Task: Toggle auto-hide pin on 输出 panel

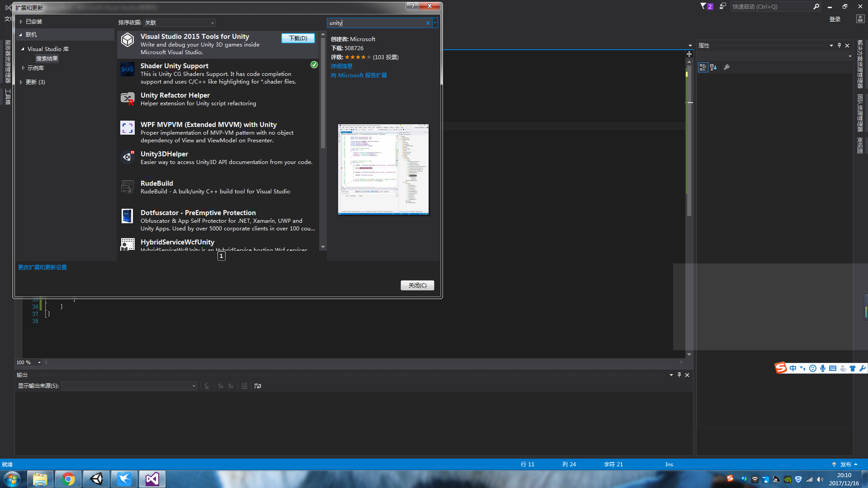Action: [679, 375]
